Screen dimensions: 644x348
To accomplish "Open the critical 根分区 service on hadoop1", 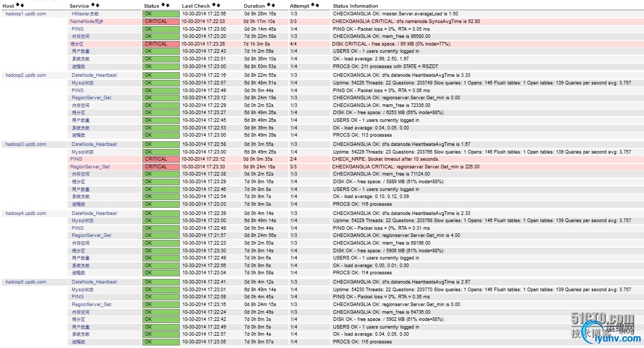I will click(x=77, y=44).
